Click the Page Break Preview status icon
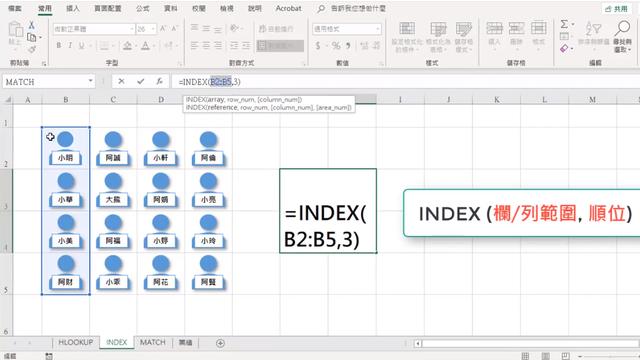 [x=565, y=356]
